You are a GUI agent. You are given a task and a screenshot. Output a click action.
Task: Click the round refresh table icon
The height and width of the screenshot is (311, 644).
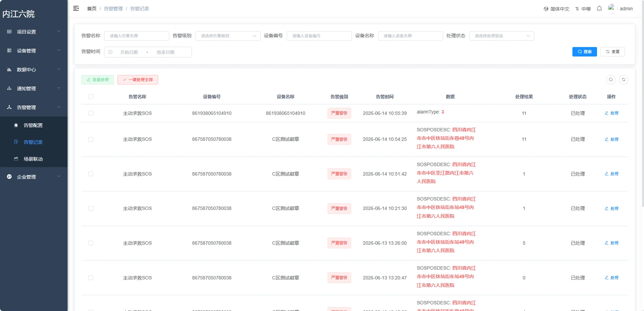click(624, 80)
